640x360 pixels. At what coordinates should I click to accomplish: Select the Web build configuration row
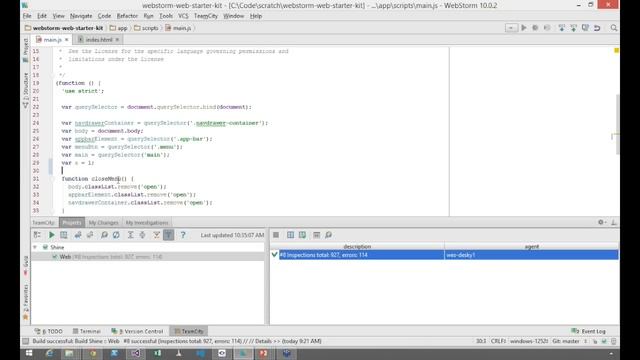pos(148,257)
